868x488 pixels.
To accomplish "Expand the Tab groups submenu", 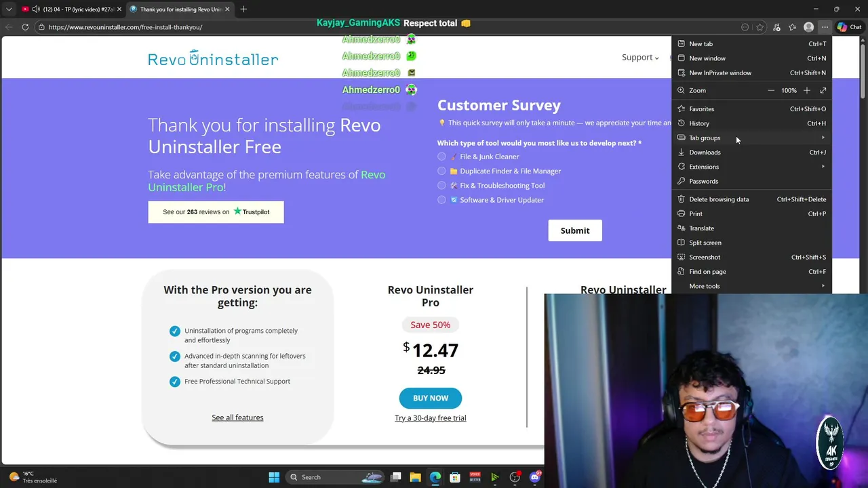I will 752,138.
